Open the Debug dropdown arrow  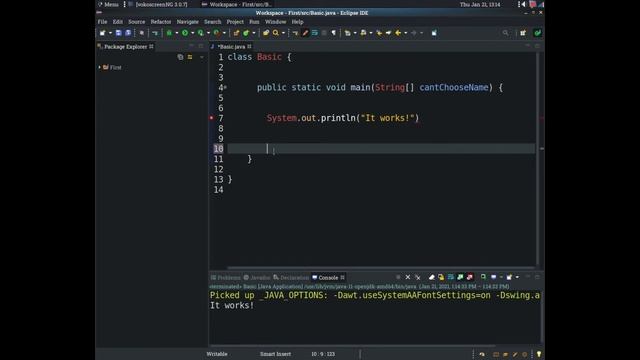(x=177, y=33)
